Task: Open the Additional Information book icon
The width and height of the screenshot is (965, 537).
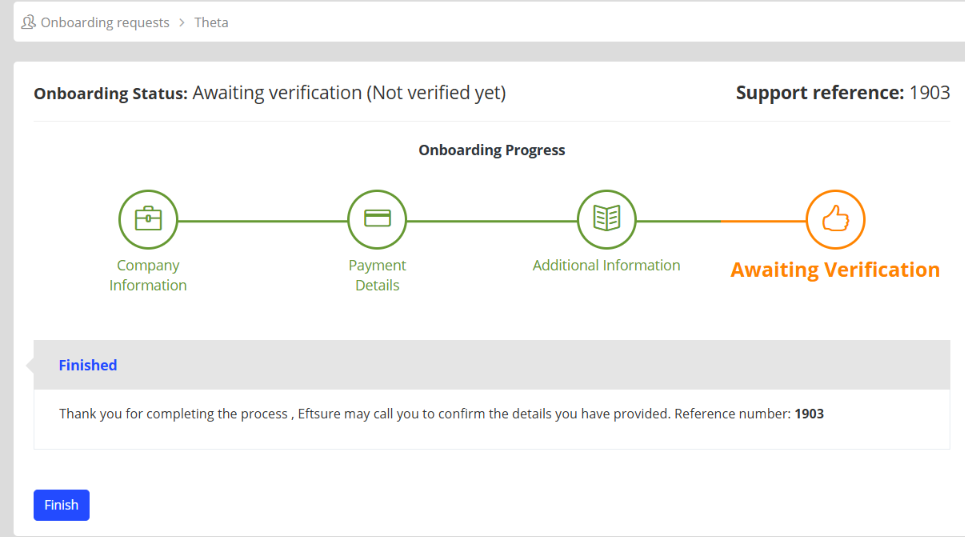Action: click(x=606, y=219)
